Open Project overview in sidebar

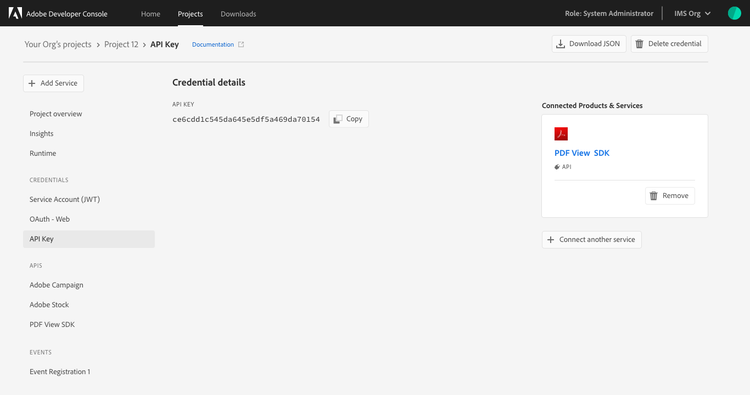[x=55, y=114]
